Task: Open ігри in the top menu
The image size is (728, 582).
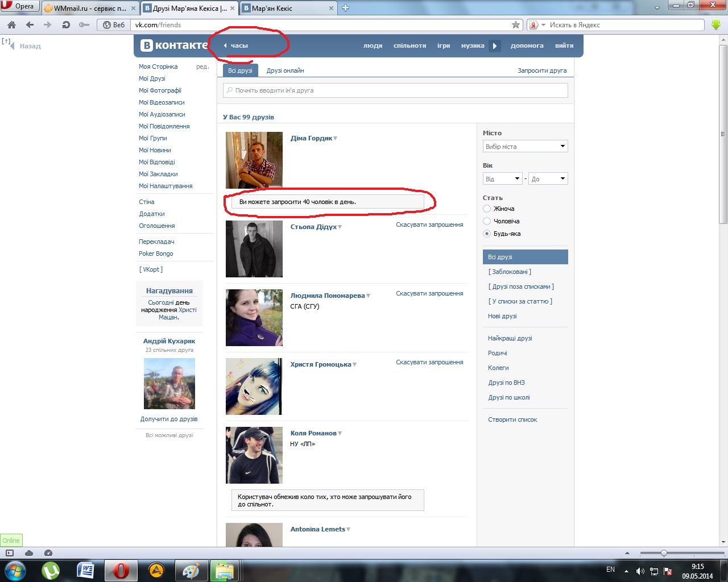Action: [444, 46]
